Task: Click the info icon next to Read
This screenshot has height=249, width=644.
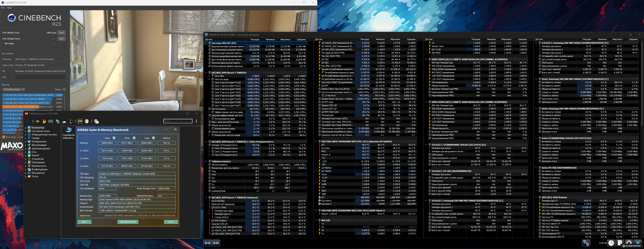Action: point(114,138)
